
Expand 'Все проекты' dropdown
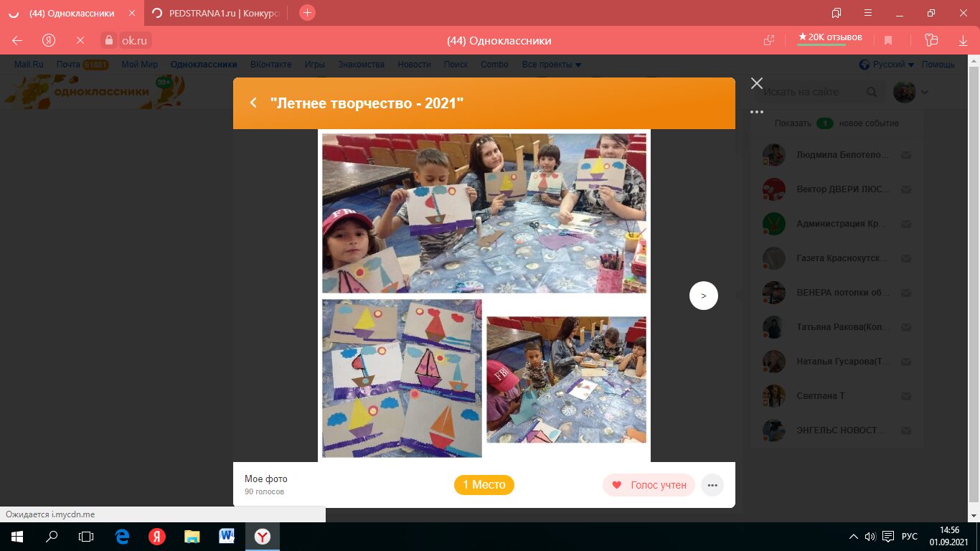point(551,65)
